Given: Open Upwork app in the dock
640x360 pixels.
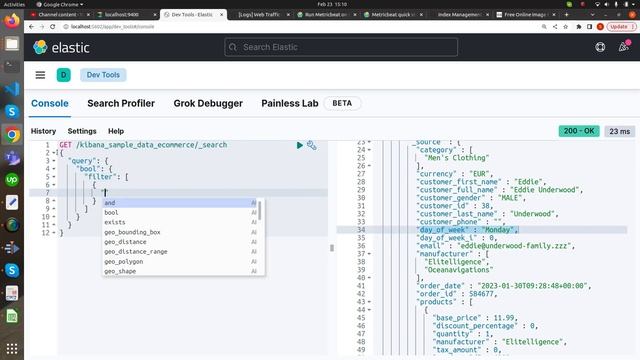Looking at the screenshot, I should (x=12, y=180).
